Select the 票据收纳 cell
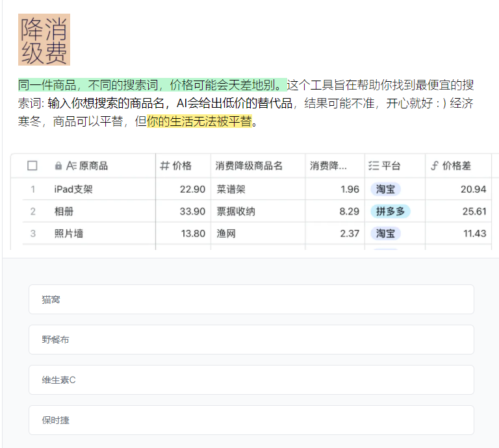Viewport: 499px width, 448px height. click(236, 212)
